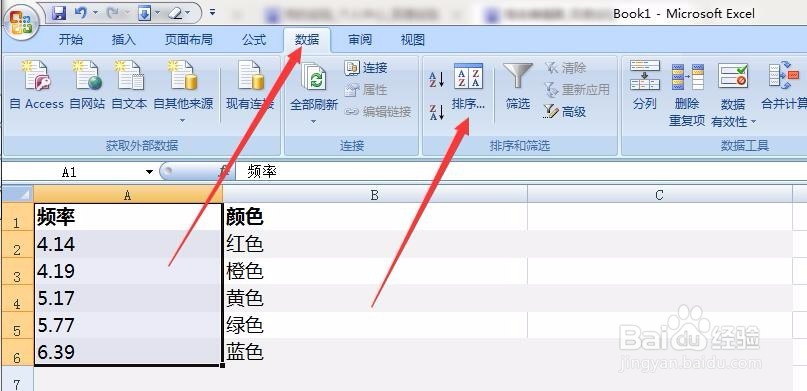Click cell containing 颜色
807x391 pixels.
(x=375, y=217)
